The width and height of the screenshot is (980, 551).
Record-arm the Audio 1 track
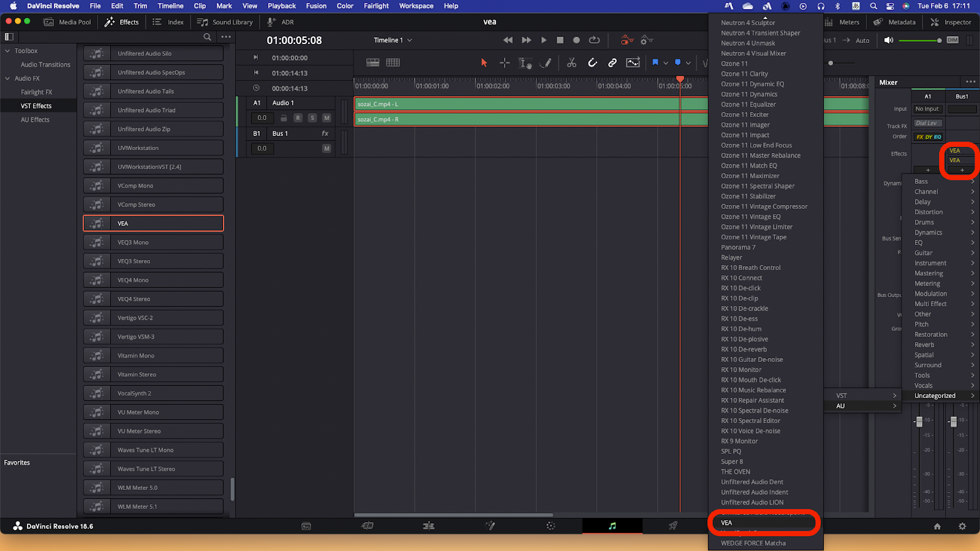pos(298,118)
